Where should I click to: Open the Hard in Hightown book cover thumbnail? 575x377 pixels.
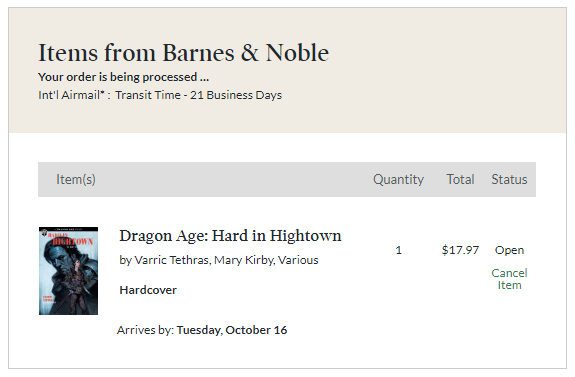point(69,271)
